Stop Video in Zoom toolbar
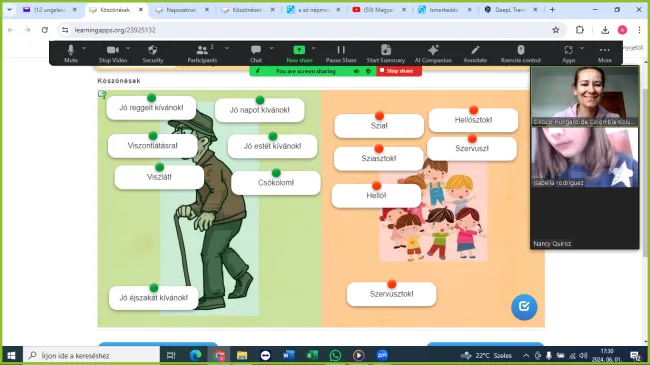Image resolution: width=650 pixels, height=365 pixels. [x=113, y=54]
